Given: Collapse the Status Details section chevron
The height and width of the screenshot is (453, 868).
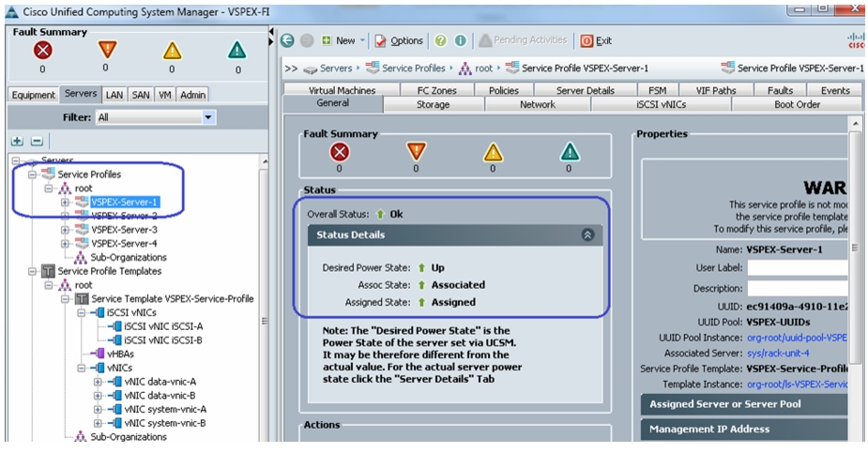Looking at the screenshot, I should (587, 235).
